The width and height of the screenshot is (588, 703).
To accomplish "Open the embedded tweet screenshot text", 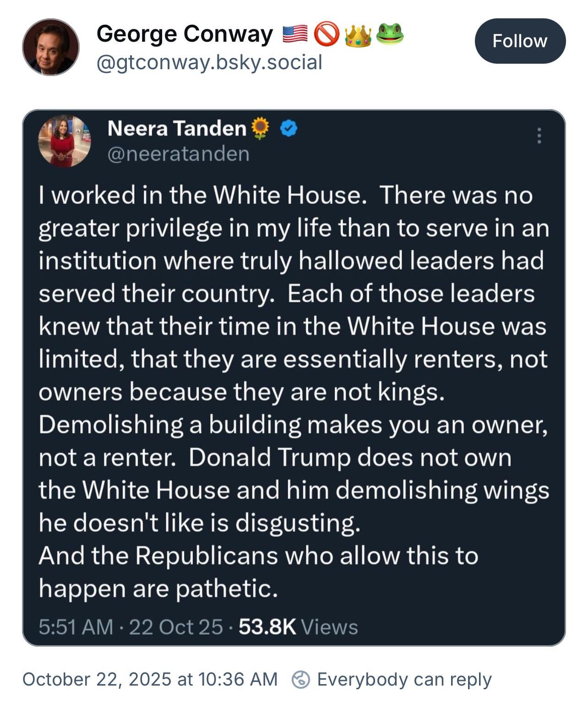I will 293,391.
